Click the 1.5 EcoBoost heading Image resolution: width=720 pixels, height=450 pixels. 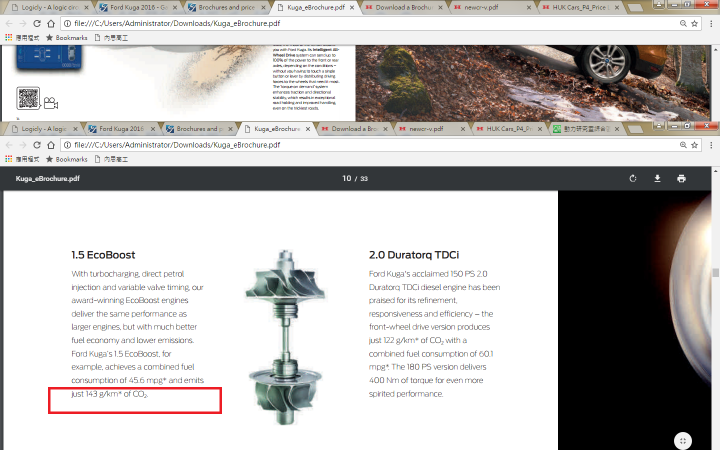[103, 255]
